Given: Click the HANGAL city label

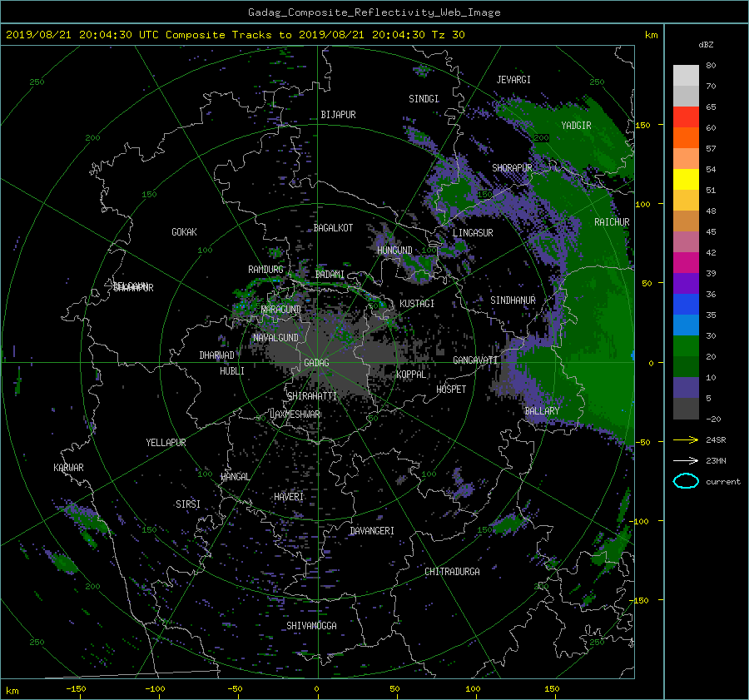Looking at the screenshot, I should 235,476.
